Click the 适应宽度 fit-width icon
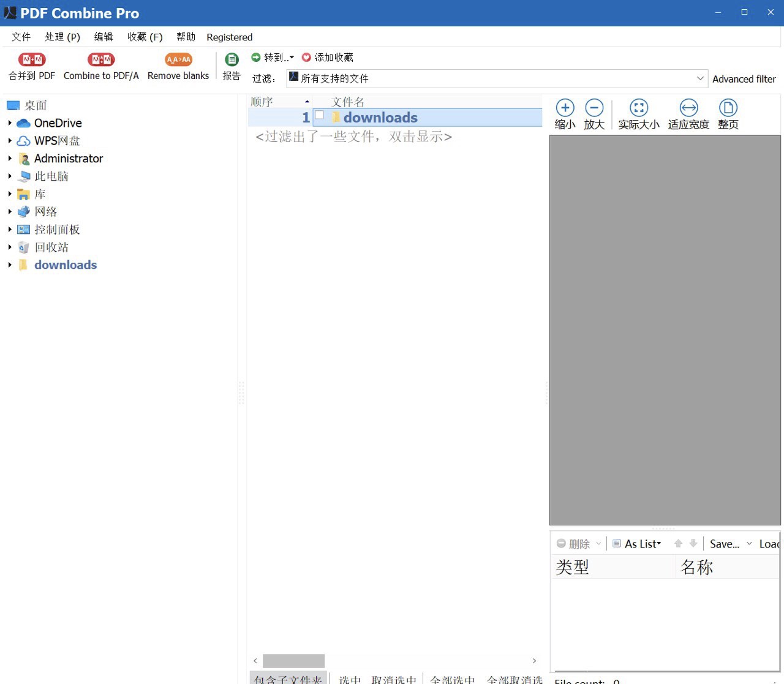784x684 pixels. 689,108
